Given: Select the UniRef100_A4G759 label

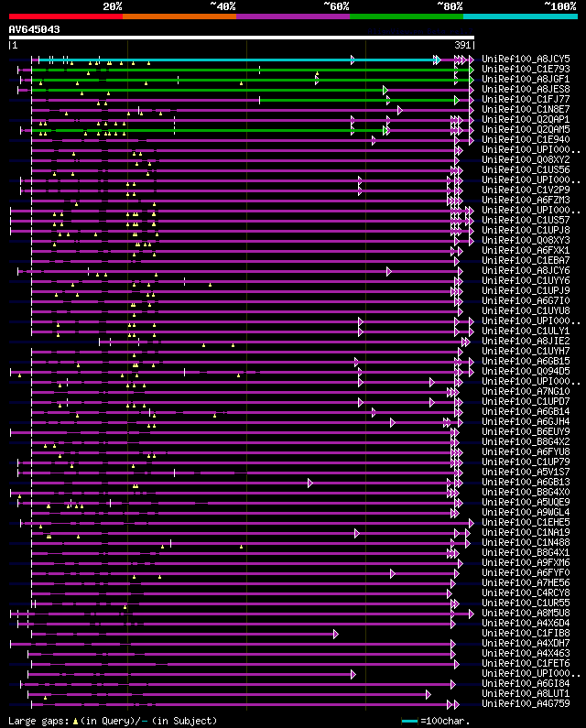Looking at the screenshot, I should pos(526,704).
